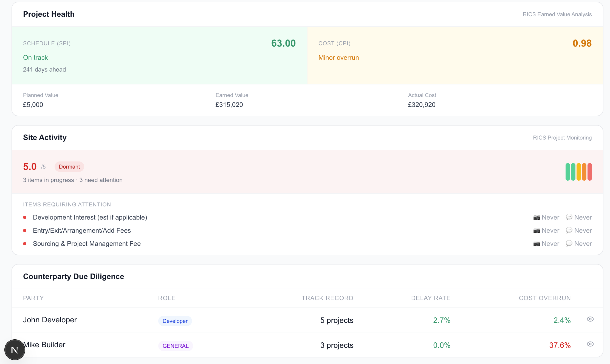Click the SPI value 63.00
610x364 pixels.
pos(283,43)
